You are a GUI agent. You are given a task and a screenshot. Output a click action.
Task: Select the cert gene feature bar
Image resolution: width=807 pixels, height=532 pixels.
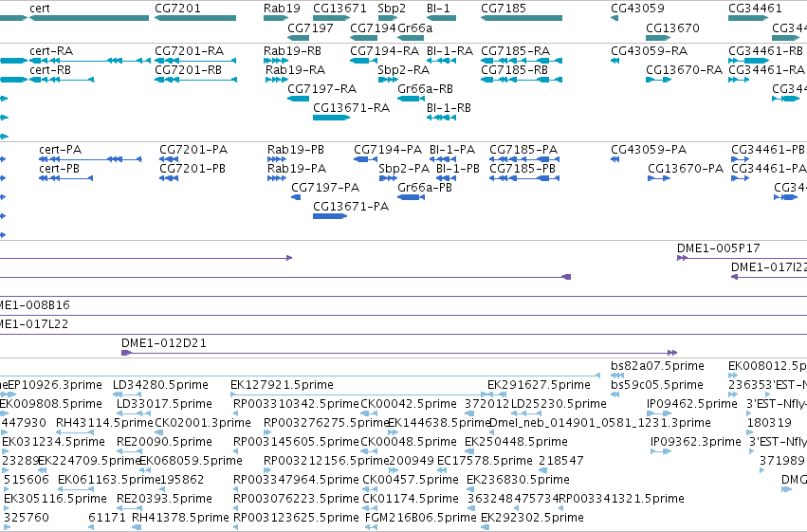pyautogui.click(x=89, y=18)
